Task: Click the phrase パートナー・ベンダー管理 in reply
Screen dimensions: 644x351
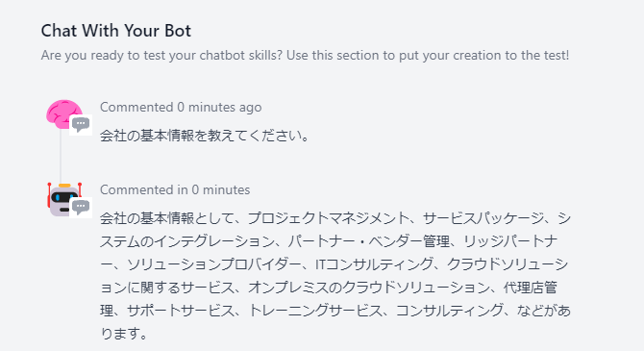Action: [369, 240]
